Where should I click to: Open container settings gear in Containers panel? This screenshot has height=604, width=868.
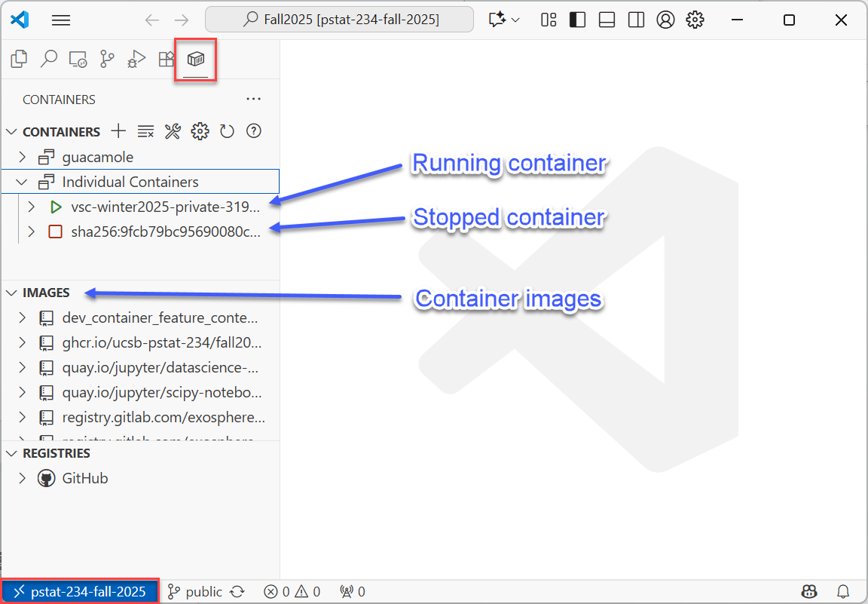tap(200, 130)
